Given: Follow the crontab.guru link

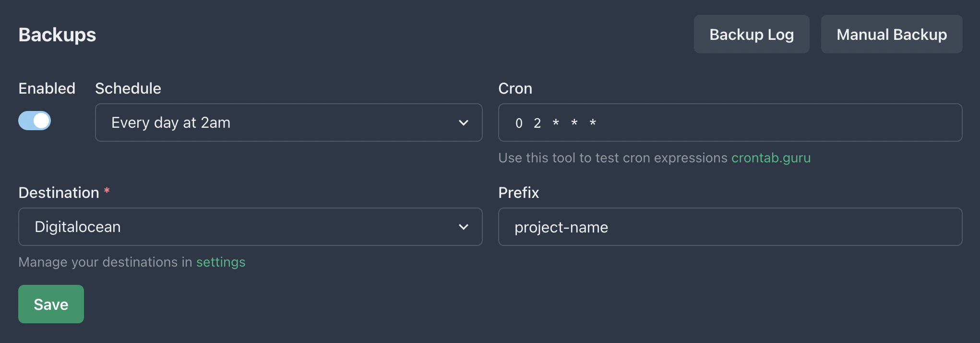Looking at the screenshot, I should pos(771,158).
